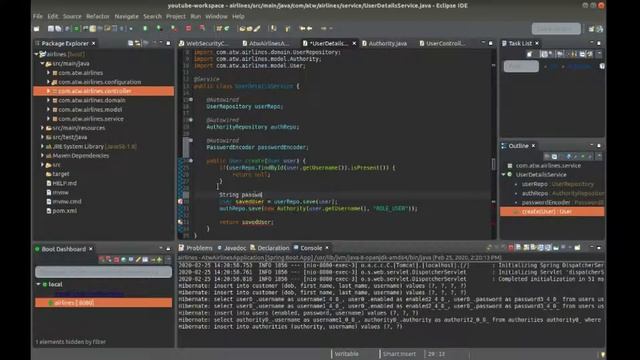Open the Navigate menu
The width and height of the screenshot is (640, 360).
(127, 16)
